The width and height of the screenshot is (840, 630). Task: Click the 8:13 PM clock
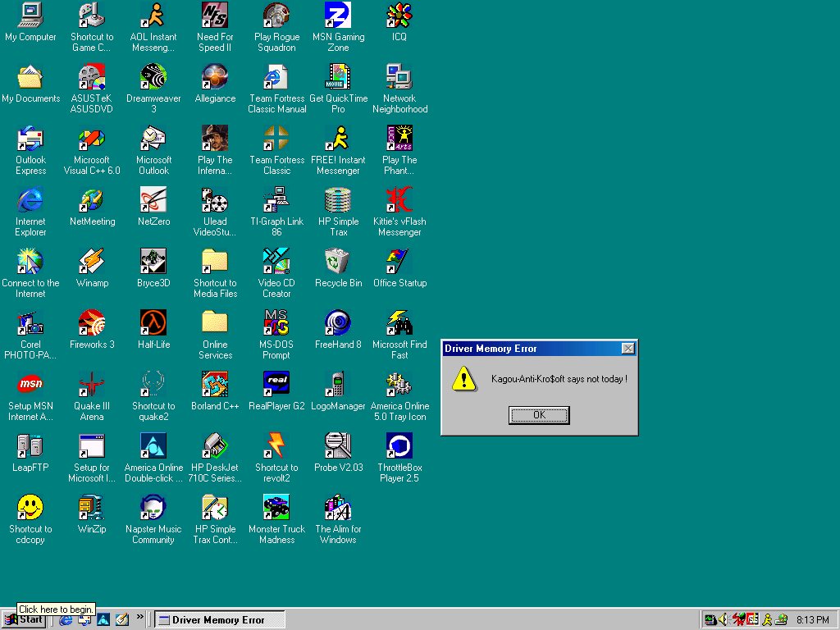coord(812,620)
